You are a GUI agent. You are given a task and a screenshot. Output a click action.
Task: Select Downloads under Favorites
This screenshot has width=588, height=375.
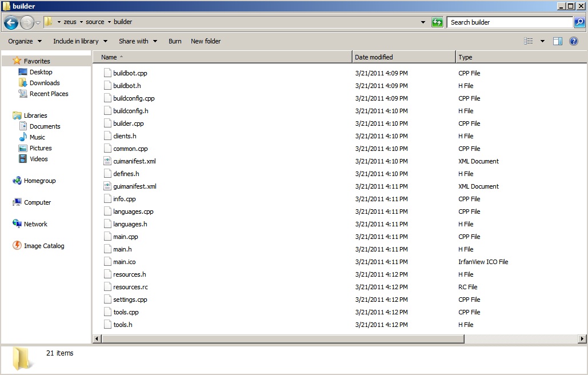click(45, 83)
